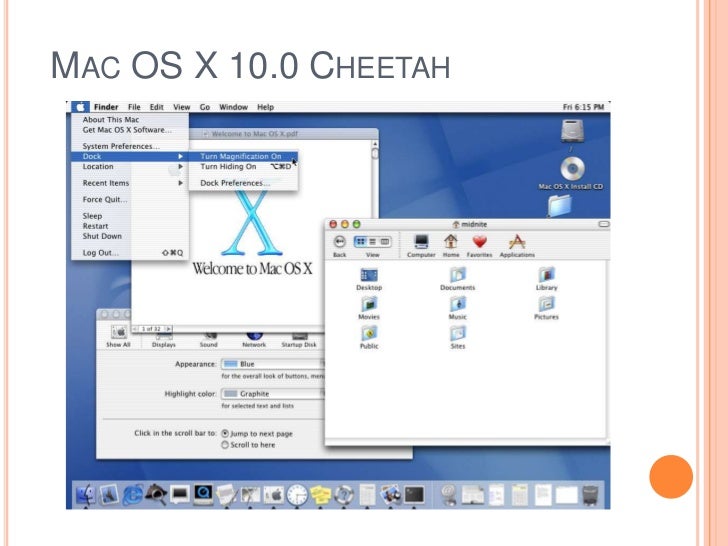Choose System Preferences… in Apple menu
Viewport: 728px width, 546px height.
coord(130,146)
